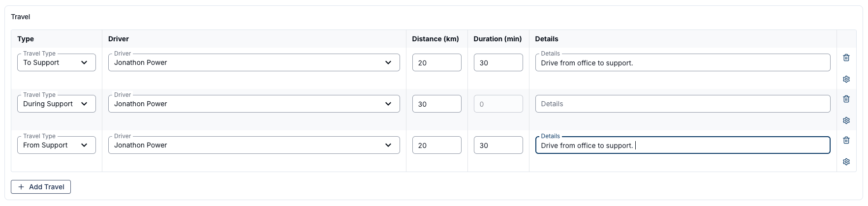The width and height of the screenshot is (868, 206).
Task: Open the To Support travel type dropdown
Action: tap(57, 62)
